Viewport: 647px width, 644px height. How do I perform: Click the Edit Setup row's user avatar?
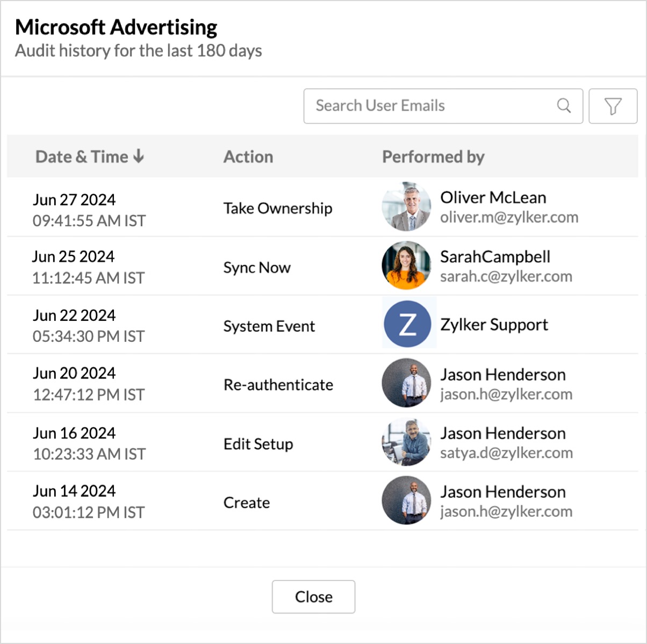pyautogui.click(x=406, y=442)
